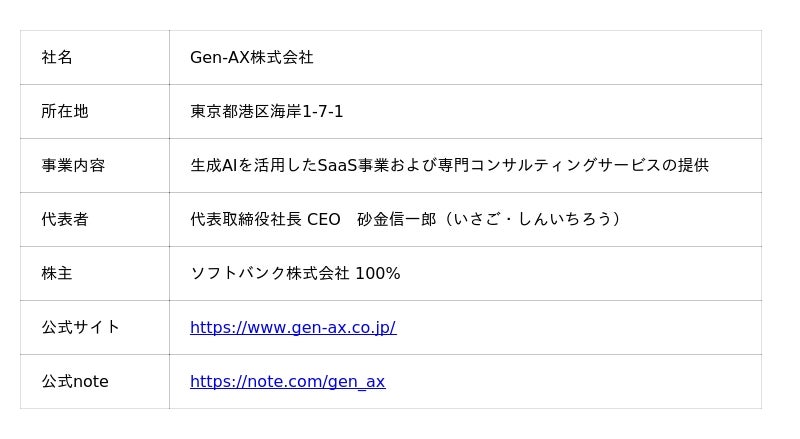Click the word CEO in the representative row
Screen dimensions: 800x439
tap(324, 220)
